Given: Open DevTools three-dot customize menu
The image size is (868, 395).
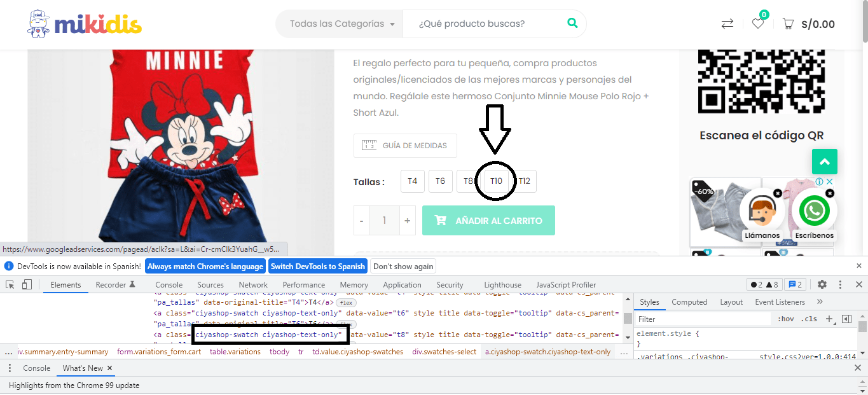Looking at the screenshot, I should [841, 284].
